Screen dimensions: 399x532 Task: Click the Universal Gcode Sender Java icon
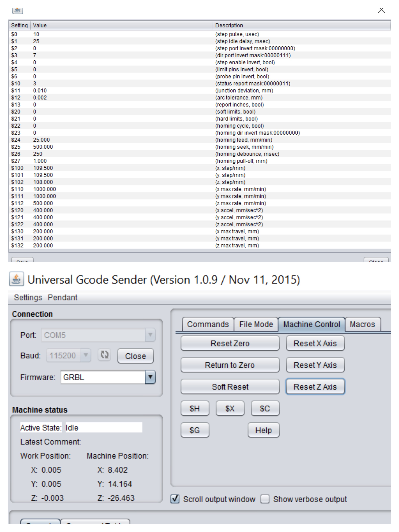16,279
